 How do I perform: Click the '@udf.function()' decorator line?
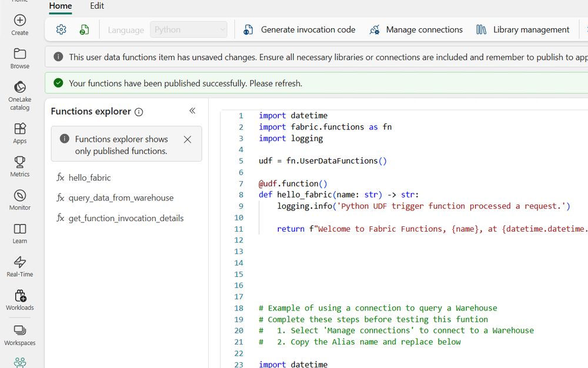pos(293,183)
